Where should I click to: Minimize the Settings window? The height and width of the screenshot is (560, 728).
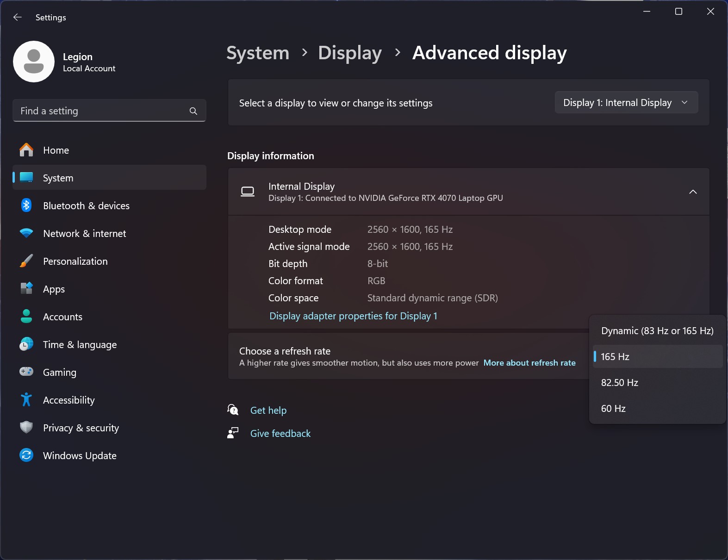point(647,12)
